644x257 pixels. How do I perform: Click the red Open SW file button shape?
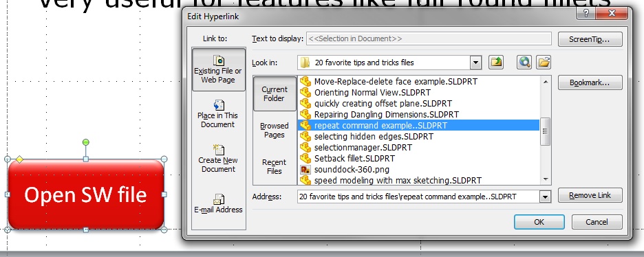click(86, 194)
